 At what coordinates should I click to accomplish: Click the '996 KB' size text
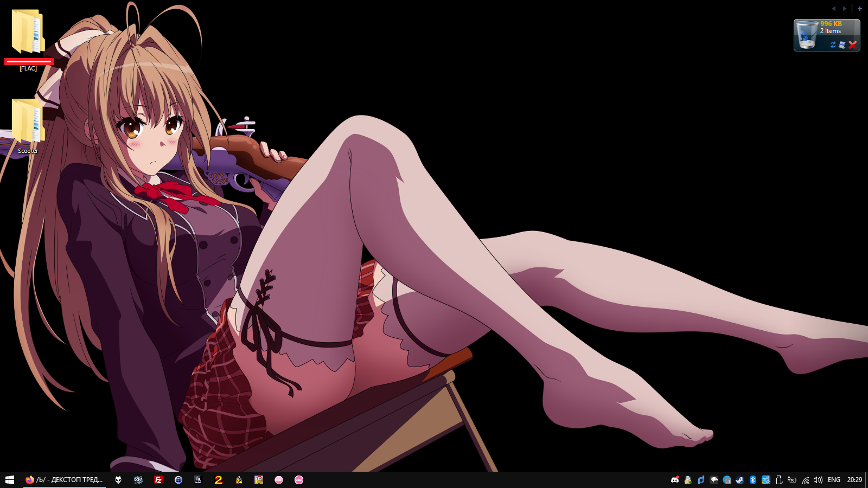tap(831, 24)
